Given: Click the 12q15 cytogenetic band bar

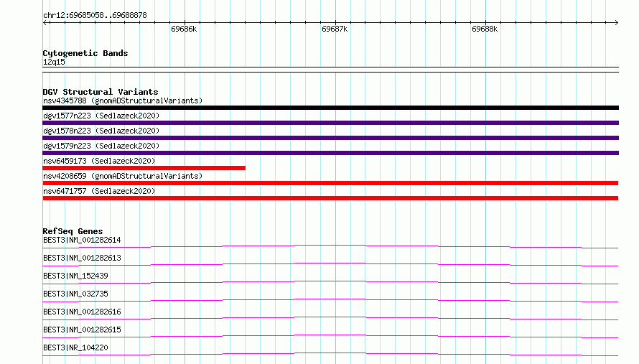Looking at the screenshot, I should click(330, 70).
